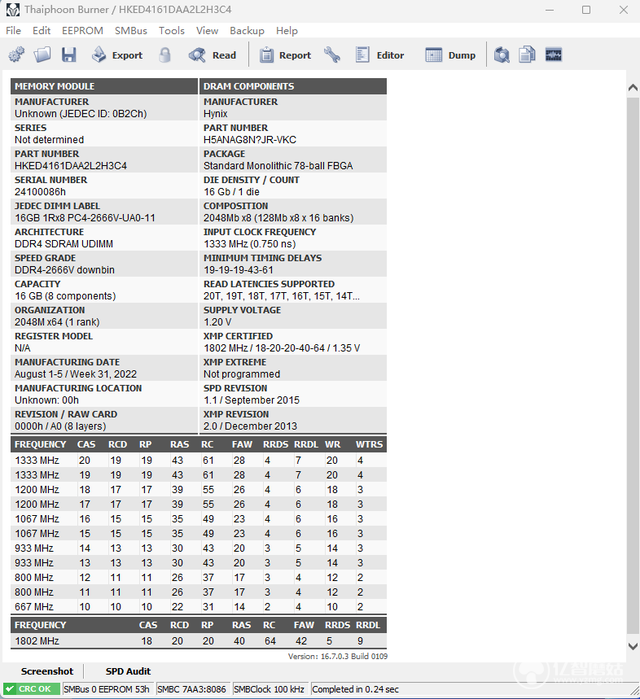This screenshot has width=640, height=699.
Task: Open the Tools menu
Action: [x=172, y=31]
